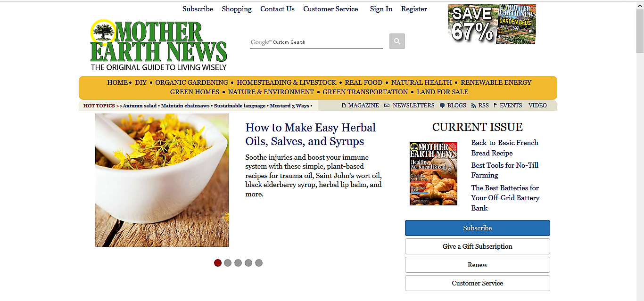Image resolution: width=644 pixels, height=301 pixels.
Task: Select the last carousel slide dot
Action: pos(259,263)
